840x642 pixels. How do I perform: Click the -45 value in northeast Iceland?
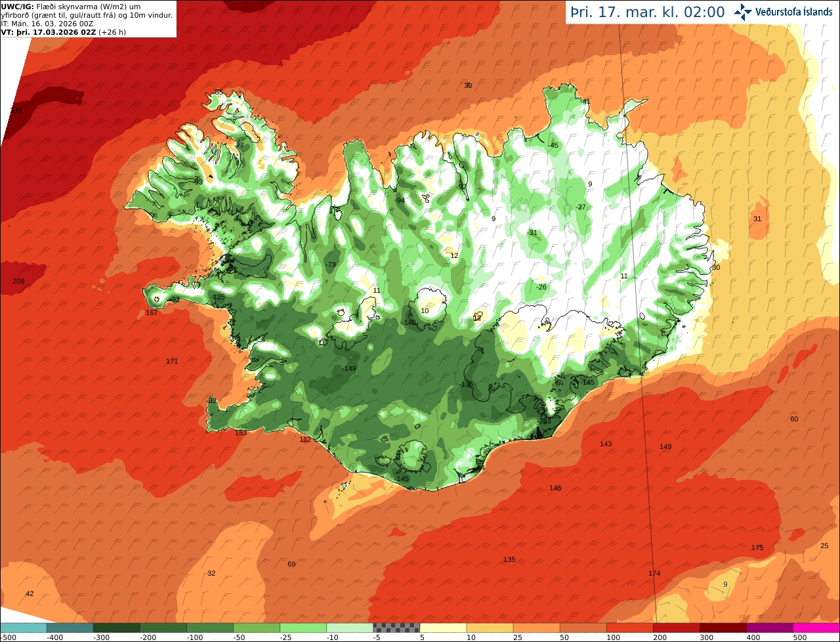point(553,146)
